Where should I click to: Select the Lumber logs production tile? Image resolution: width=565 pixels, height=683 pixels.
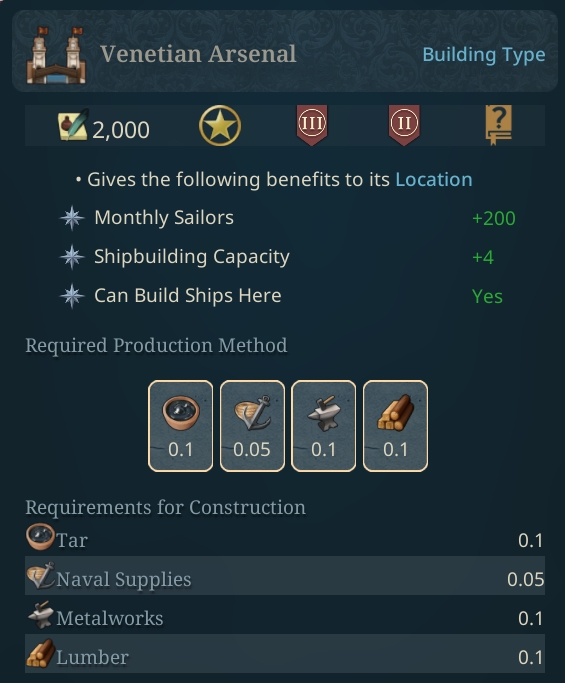click(395, 426)
